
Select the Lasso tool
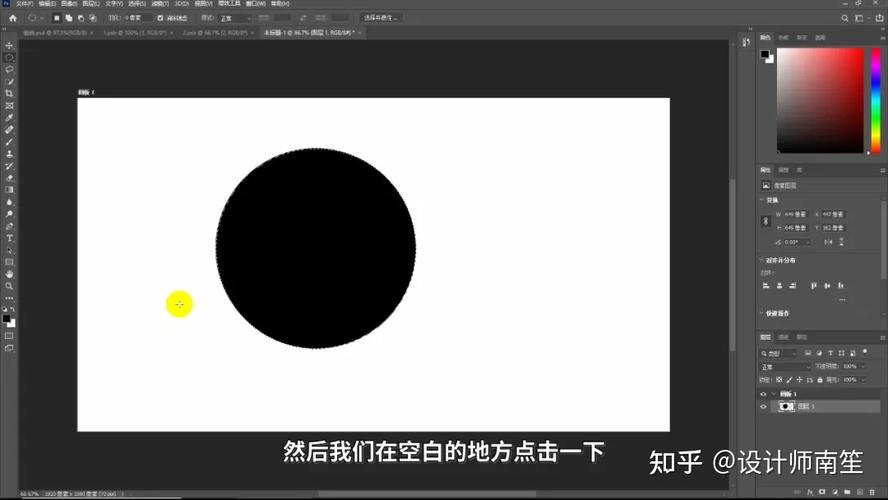coord(9,69)
